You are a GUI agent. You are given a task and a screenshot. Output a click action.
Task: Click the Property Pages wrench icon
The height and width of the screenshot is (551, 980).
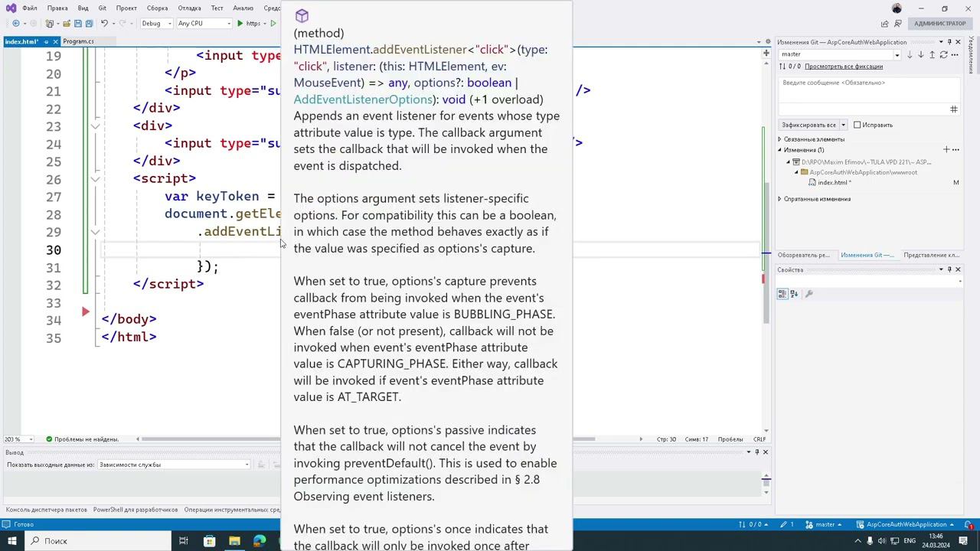click(809, 294)
